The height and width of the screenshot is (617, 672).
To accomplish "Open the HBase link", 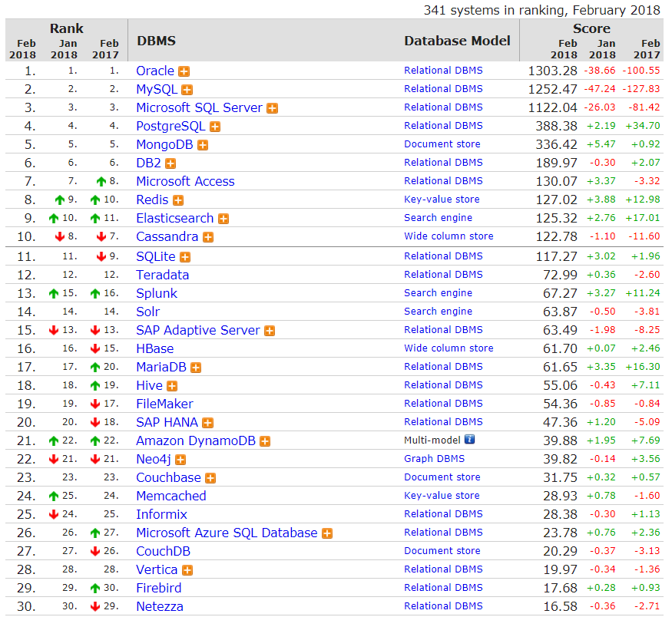I will point(154,348).
